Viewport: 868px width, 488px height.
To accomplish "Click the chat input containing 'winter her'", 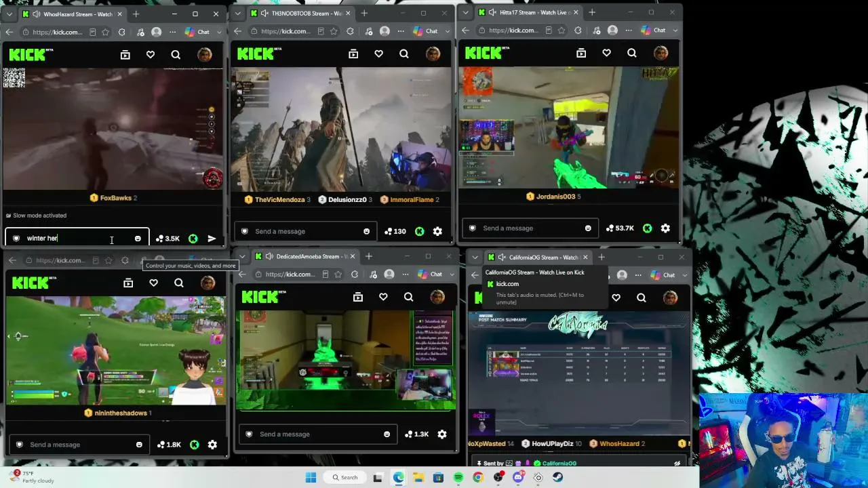I will [x=77, y=239].
